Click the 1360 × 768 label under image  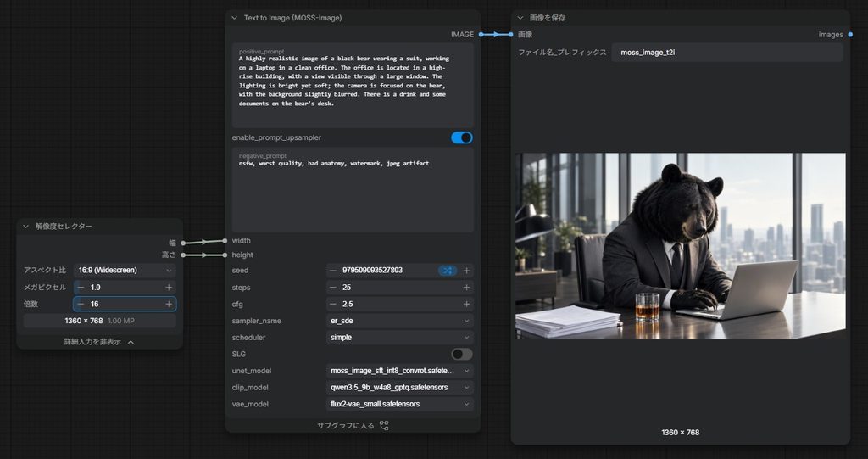coord(681,433)
